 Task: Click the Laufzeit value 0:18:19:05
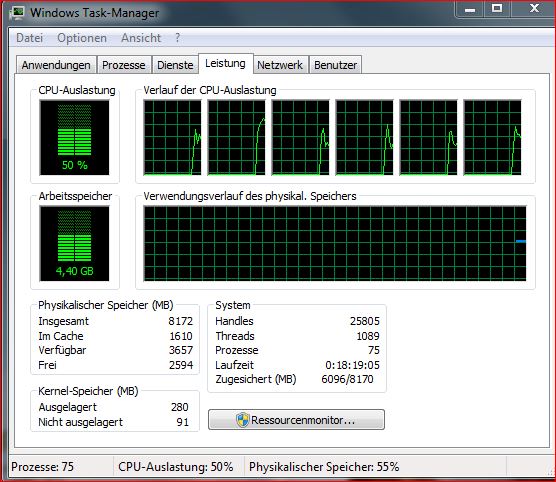pos(352,365)
